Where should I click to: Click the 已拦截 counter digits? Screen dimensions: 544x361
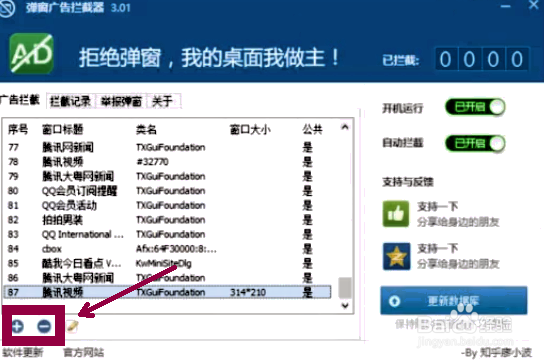tap(482, 59)
